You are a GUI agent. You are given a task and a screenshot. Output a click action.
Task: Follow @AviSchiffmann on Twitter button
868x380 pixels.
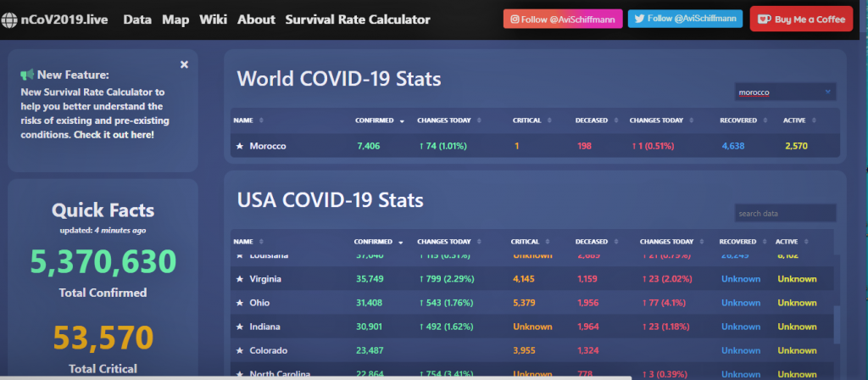point(686,19)
